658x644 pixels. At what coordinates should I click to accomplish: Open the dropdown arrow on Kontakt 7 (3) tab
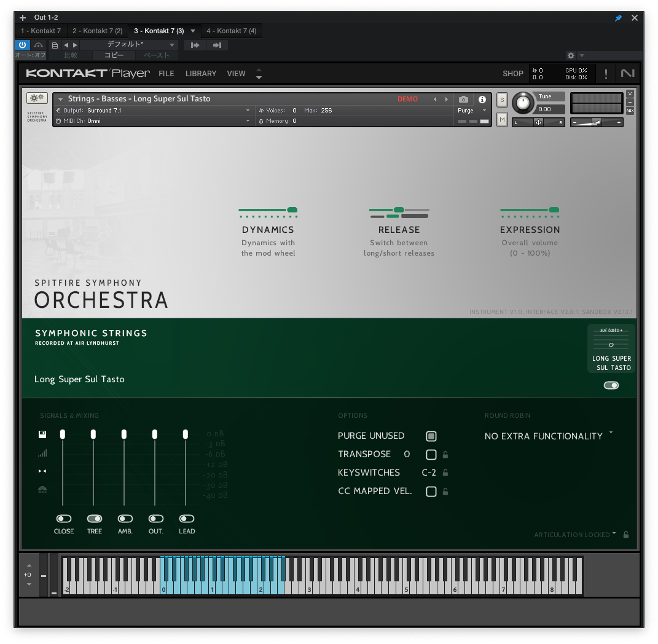(x=193, y=31)
